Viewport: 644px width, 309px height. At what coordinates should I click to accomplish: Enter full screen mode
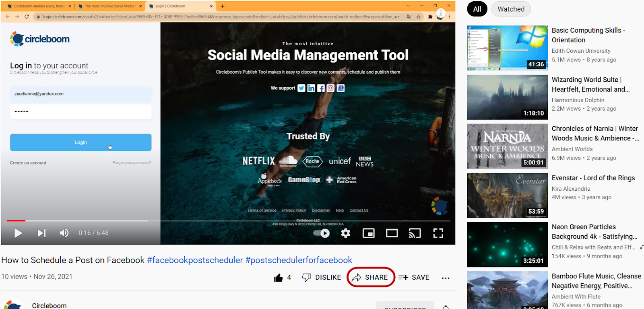coord(438,233)
